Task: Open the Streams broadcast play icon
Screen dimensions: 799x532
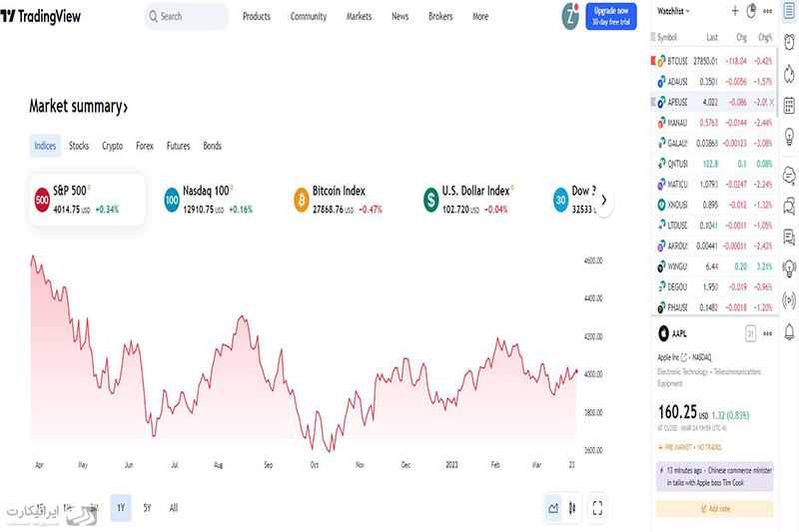Action: click(x=789, y=300)
